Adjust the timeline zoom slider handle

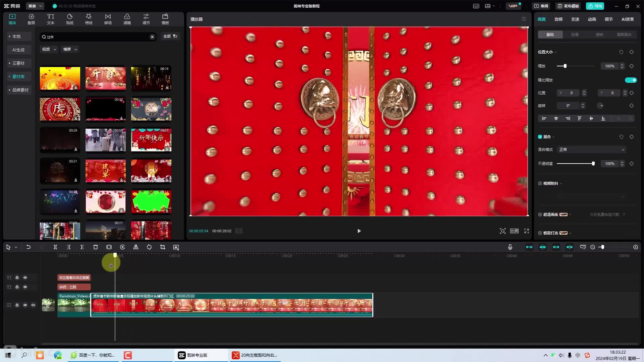[603, 247]
